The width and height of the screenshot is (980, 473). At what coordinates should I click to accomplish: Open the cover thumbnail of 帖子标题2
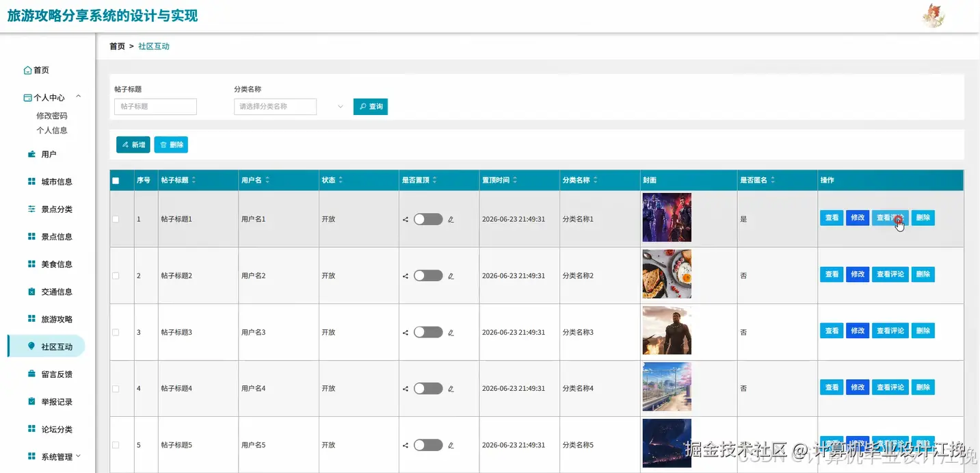667,274
